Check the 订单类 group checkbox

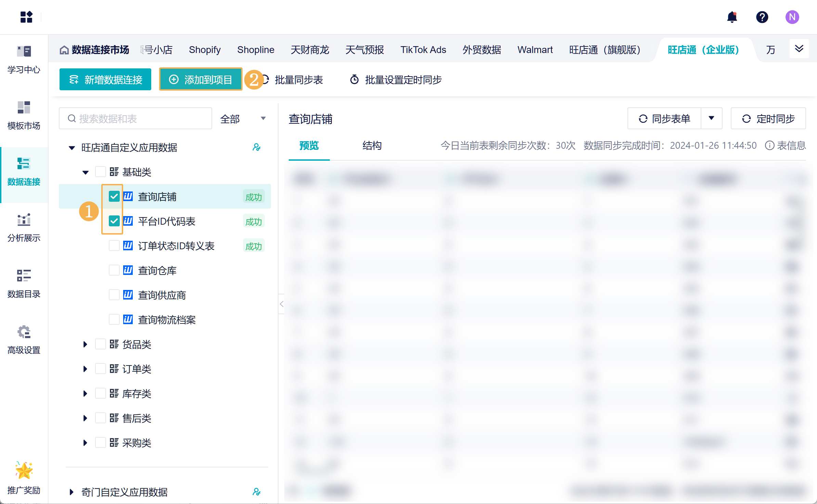(x=100, y=369)
